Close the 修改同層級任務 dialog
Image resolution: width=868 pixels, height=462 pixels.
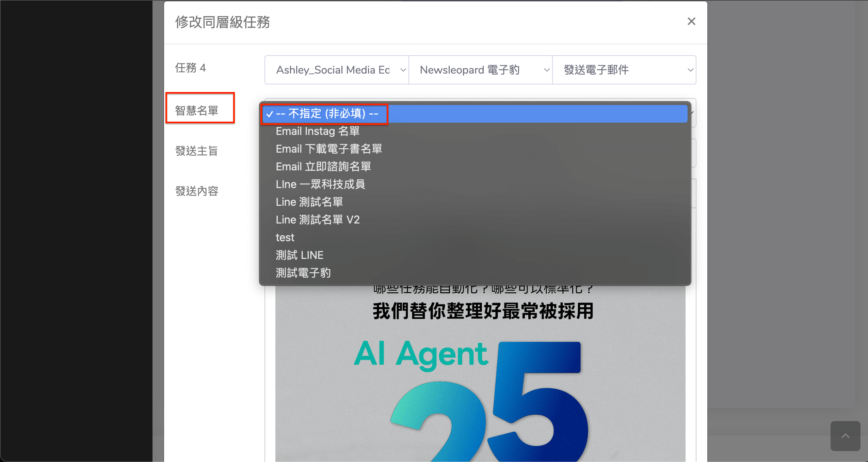[691, 21]
